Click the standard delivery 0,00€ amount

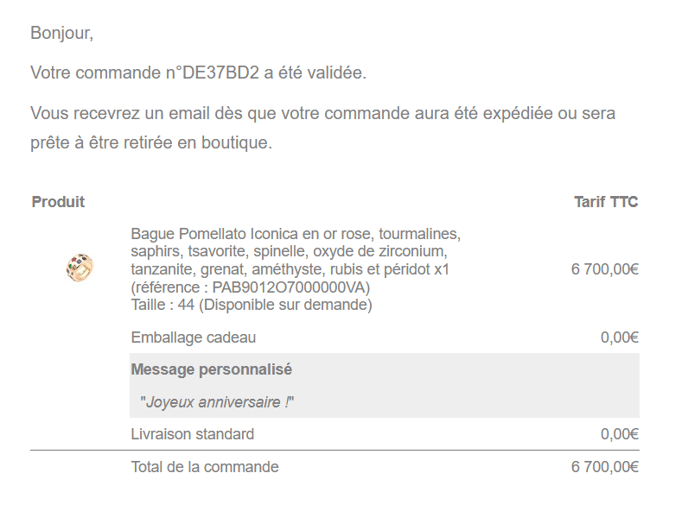(620, 435)
